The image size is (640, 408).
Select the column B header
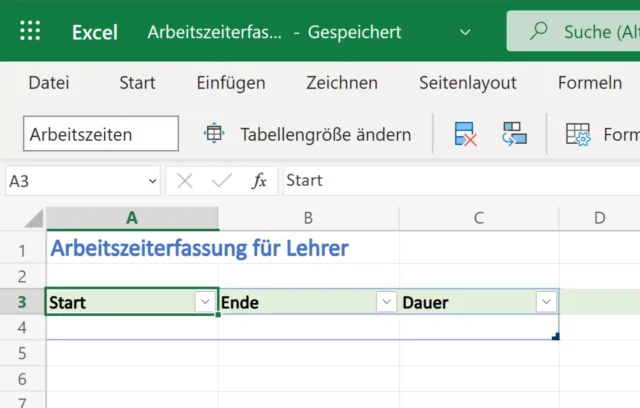coord(308,218)
